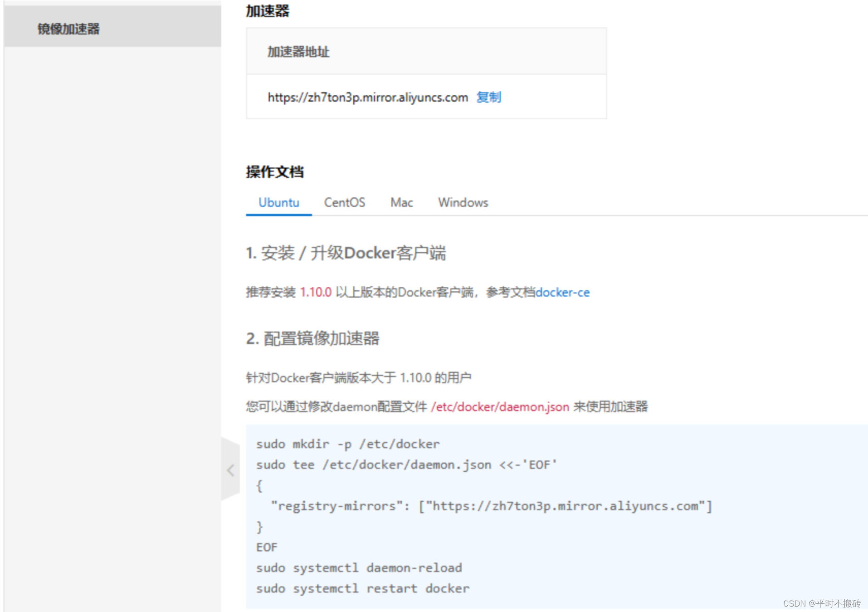Click the 操作文档 heading

275,171
